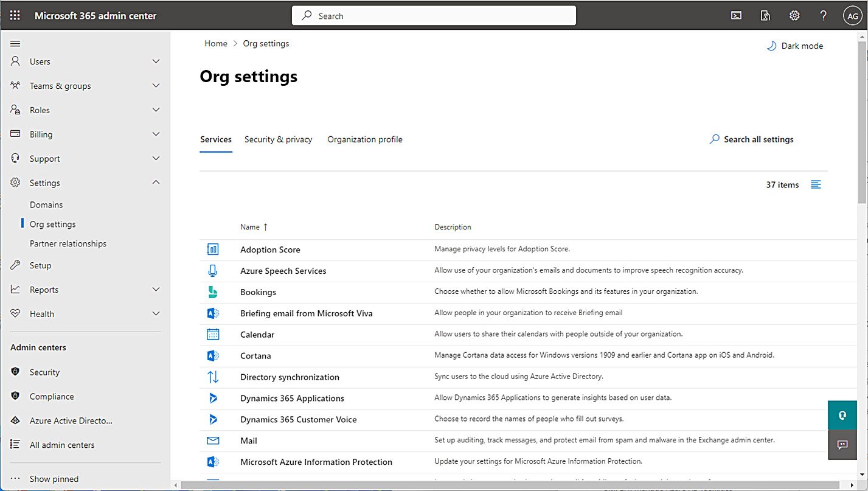Expand the Support chevron
Image resolution: width=868 pixels, height=491 pixels.
pos(156,158)
